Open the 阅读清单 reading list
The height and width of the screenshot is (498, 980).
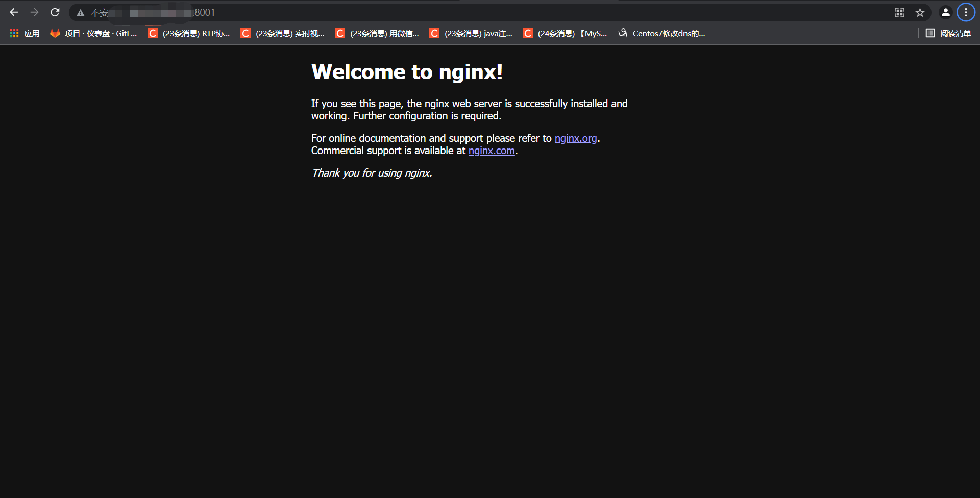tap(948, 33)
